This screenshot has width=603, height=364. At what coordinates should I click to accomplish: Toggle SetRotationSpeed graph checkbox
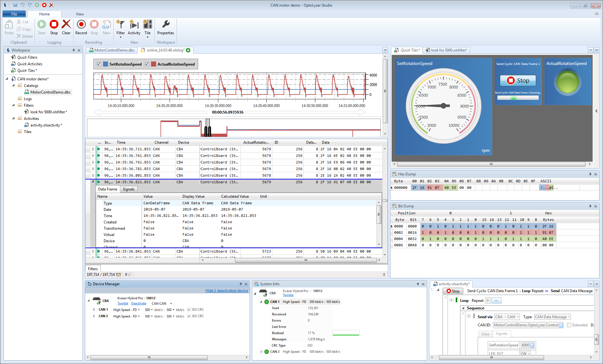(99, 64)
